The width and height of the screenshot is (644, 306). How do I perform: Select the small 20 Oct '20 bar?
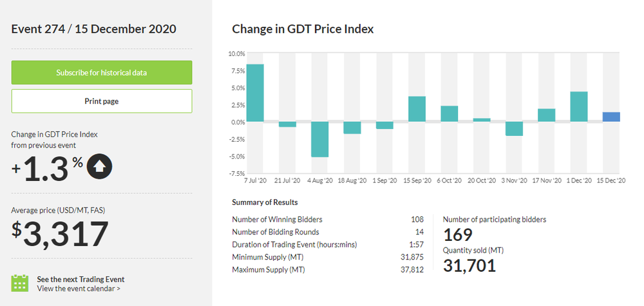(482, 120)
